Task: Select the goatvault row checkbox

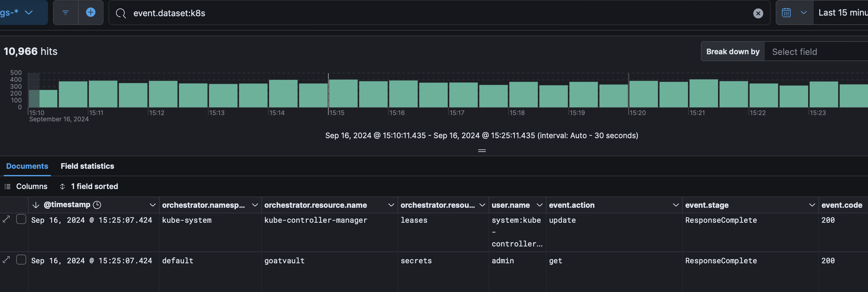Action: tap(21, 260)
